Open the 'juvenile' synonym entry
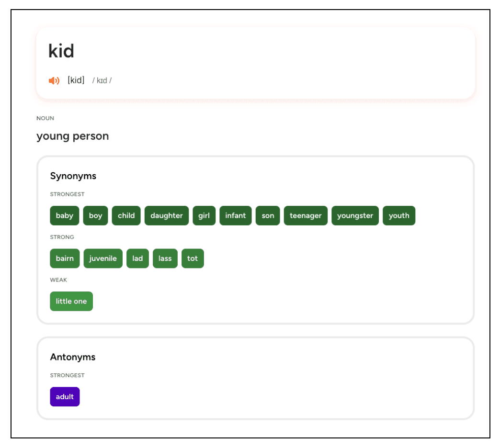Screen dimensions: 500x448 pos(103,258)
